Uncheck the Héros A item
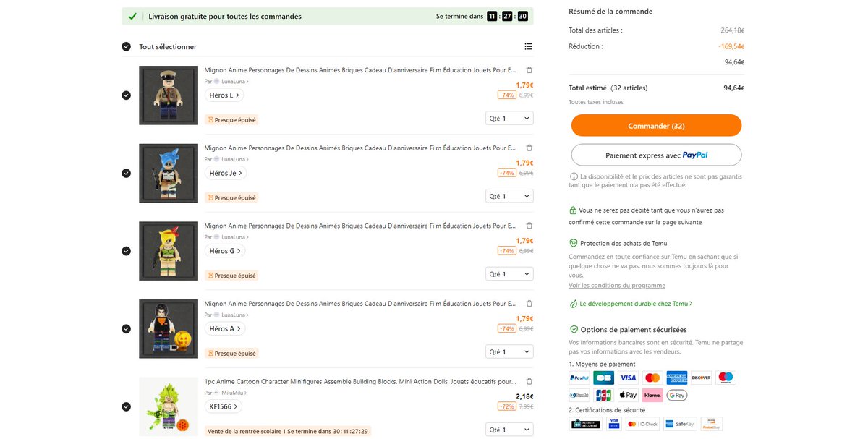 coord(127,328)
